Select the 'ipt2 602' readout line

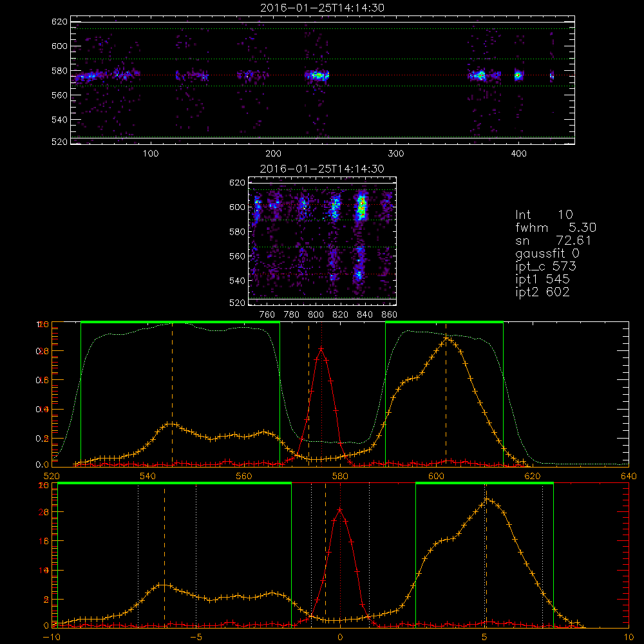click(542, 292)
